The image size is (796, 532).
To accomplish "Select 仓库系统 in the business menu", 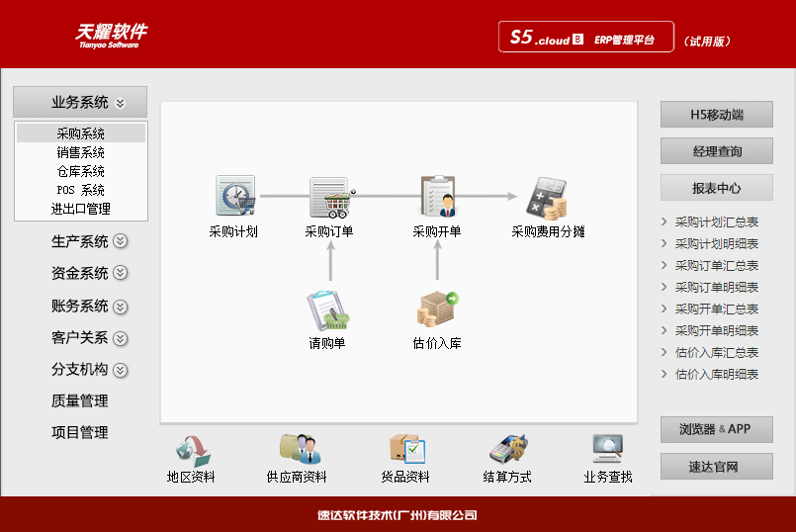I will click(80, 171).
